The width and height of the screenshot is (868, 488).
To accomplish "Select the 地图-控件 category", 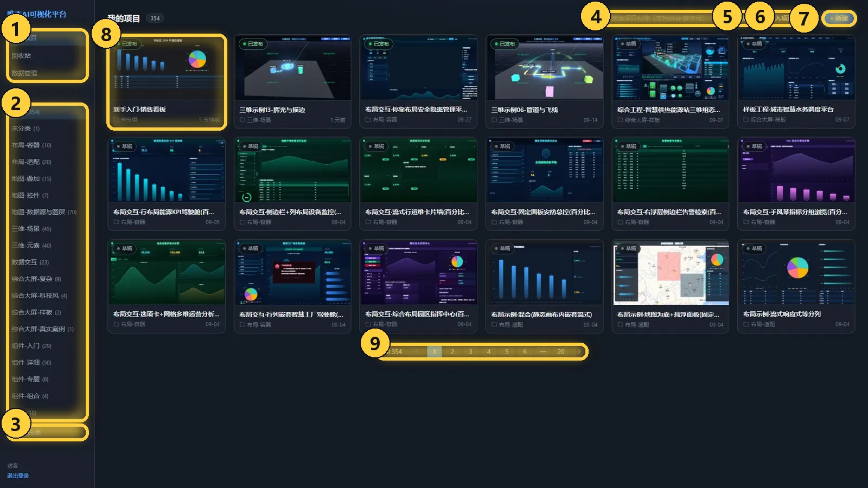I will [x=47, y=196].
